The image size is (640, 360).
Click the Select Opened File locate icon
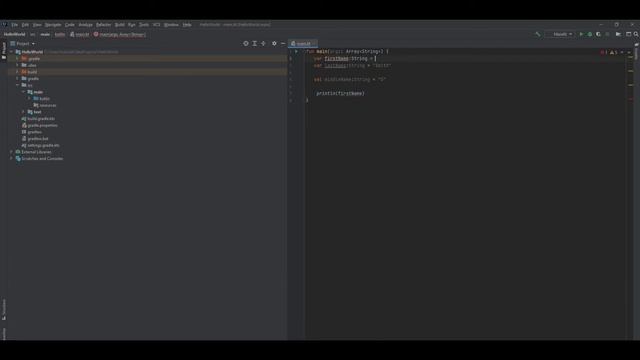pos(246,43)
